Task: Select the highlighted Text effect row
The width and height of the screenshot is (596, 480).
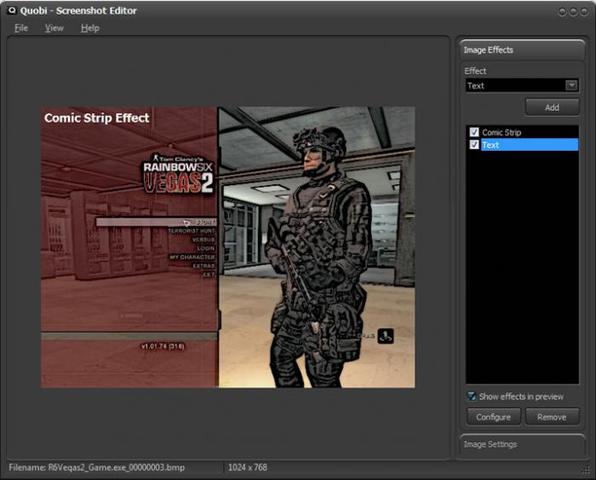Action: [x=529, y=145]
